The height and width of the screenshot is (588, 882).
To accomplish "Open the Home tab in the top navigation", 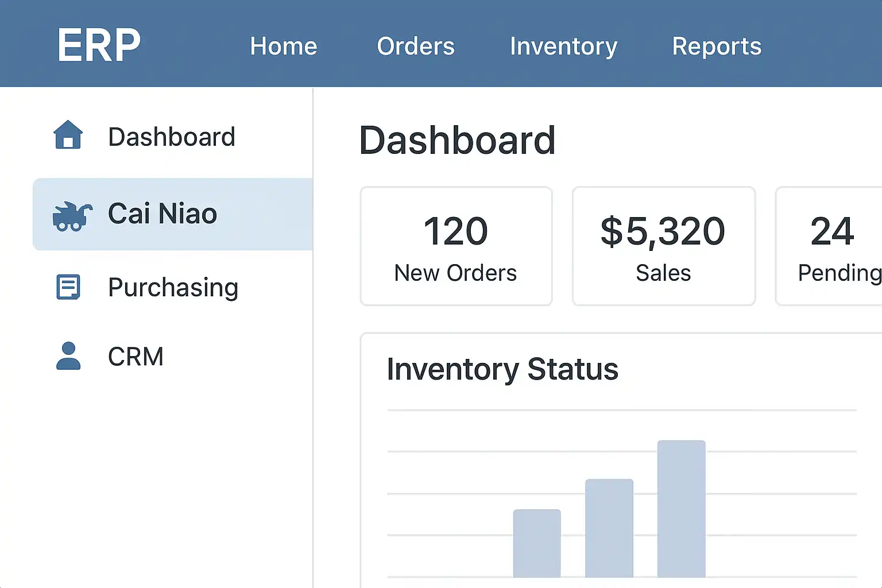I will (x=284, y=46).
